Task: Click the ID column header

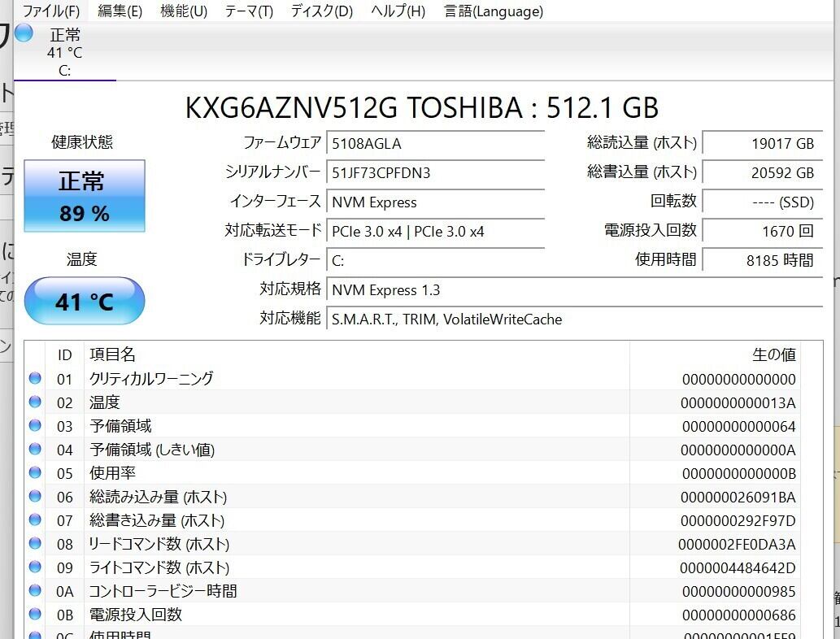Action: pyautogui.click(x=65, y=354)
